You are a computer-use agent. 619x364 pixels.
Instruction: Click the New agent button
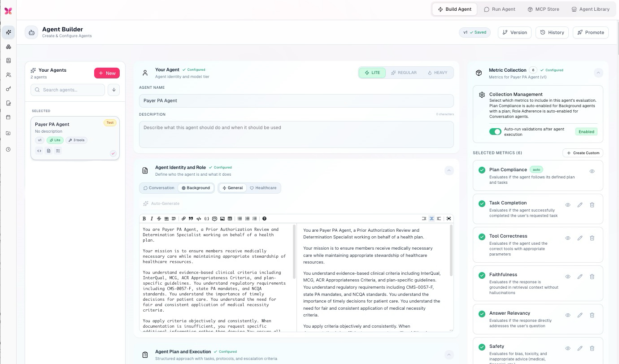(107, 73)
